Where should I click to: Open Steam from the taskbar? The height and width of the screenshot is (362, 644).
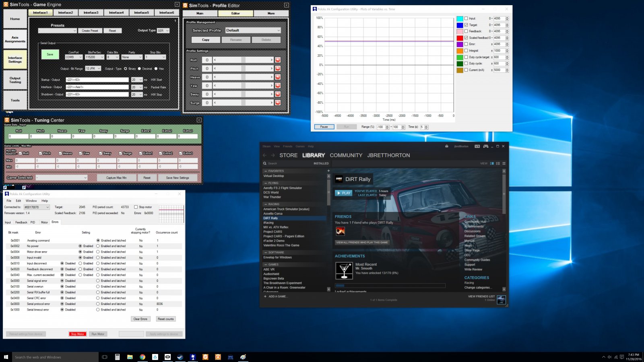(x=180, y=357)
